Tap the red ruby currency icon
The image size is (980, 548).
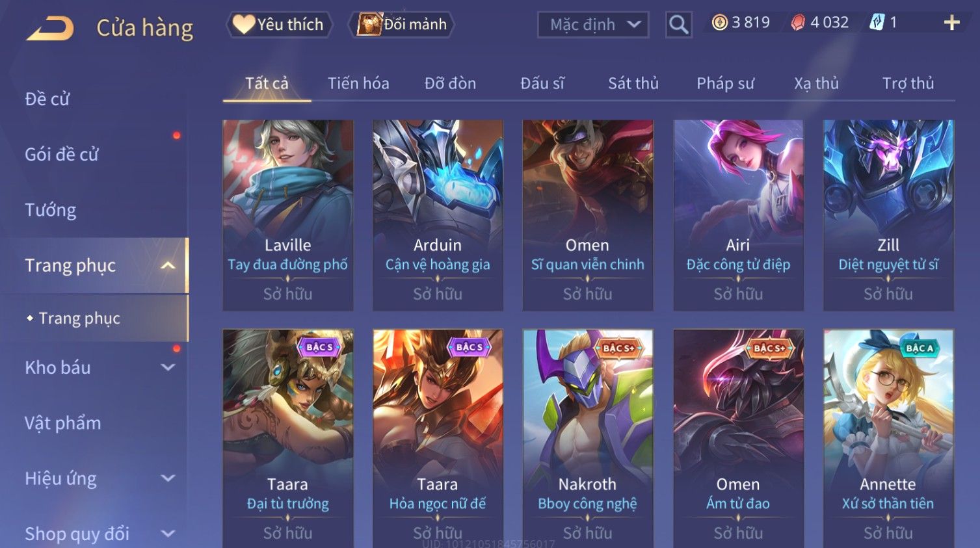798,23
